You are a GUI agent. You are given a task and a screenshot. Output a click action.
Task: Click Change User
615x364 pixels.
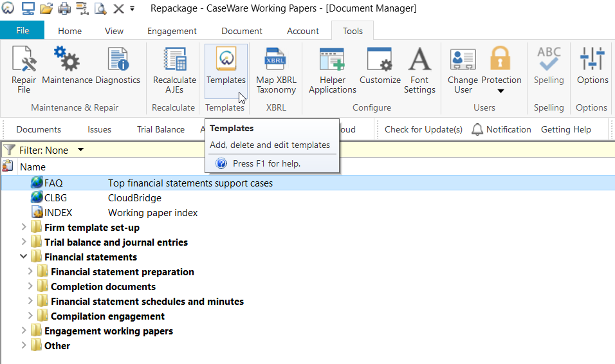click(463, 70)
